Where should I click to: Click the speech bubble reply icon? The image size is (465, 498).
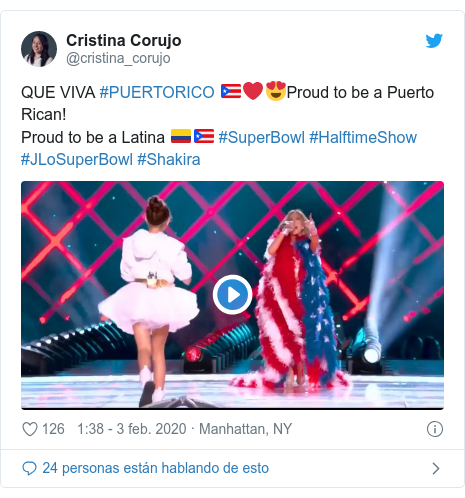tap(29, 468)
